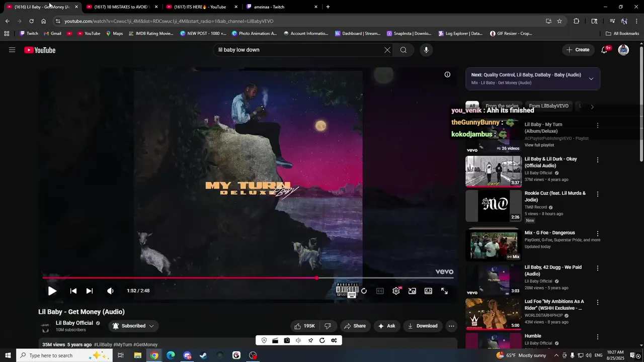Viewport: 644px width, 362px height.
Task: Skip to next video
Action: (x=90, y=291)
